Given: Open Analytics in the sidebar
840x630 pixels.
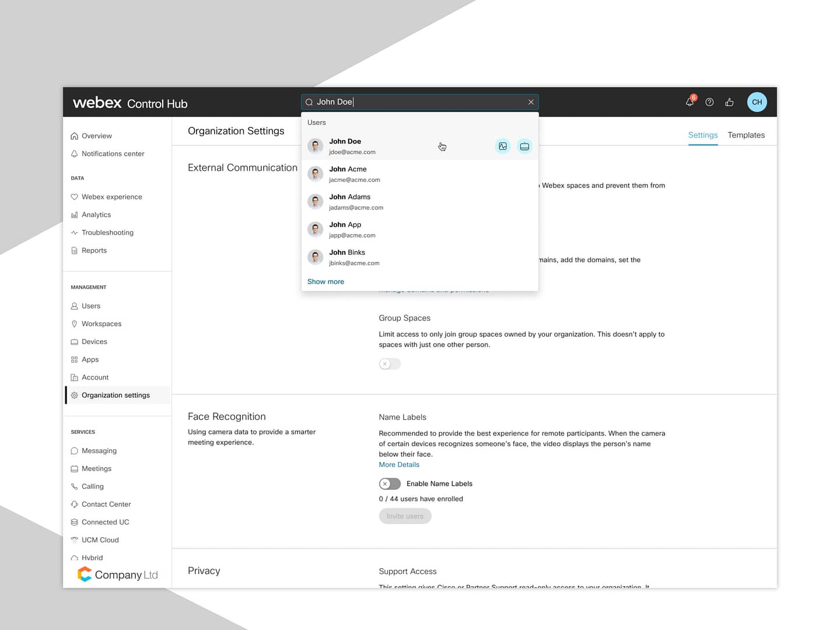Looking at the screenshot, I should (96, 215).
